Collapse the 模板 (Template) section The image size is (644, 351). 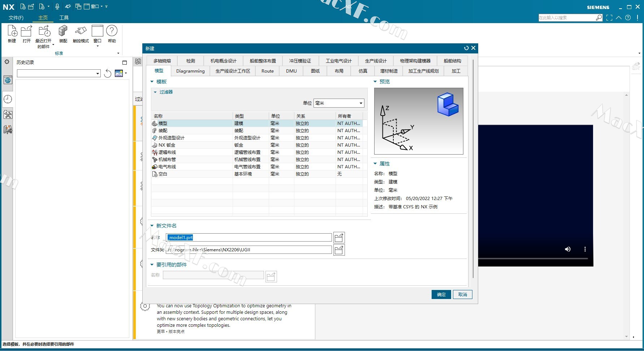(152, 82)
